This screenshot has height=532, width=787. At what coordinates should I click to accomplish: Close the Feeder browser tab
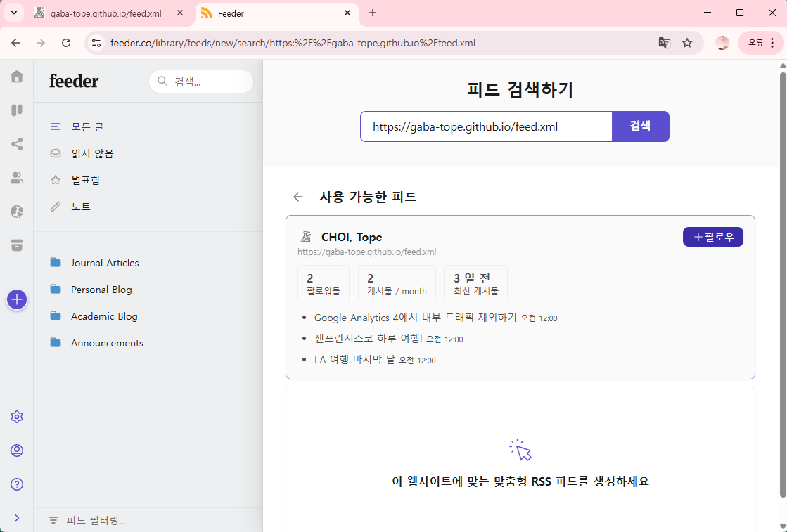point(347,13)
